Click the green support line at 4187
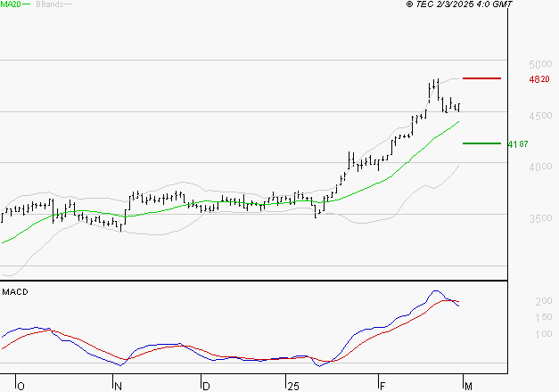This screenshot has width=559, height=392. pos(481,143)
